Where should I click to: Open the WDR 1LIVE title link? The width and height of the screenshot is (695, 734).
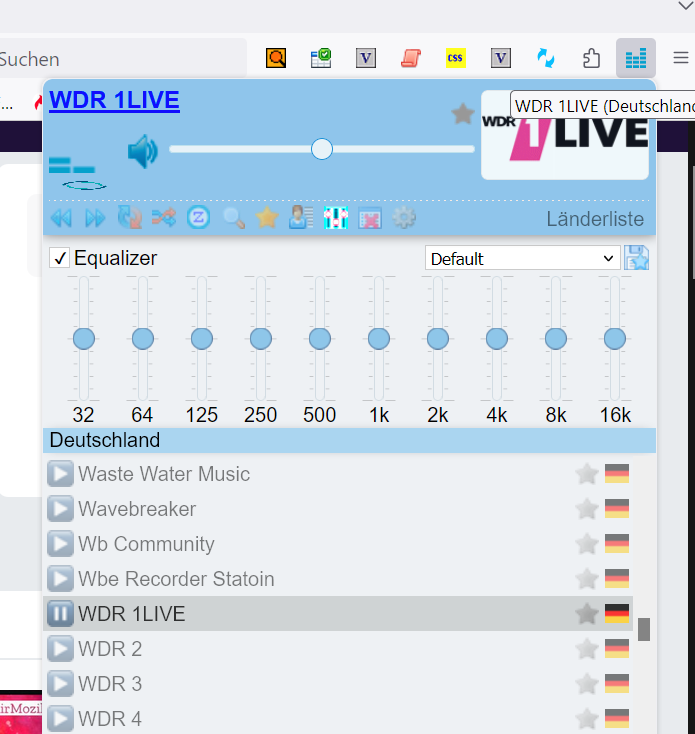[x=114, y=100]
